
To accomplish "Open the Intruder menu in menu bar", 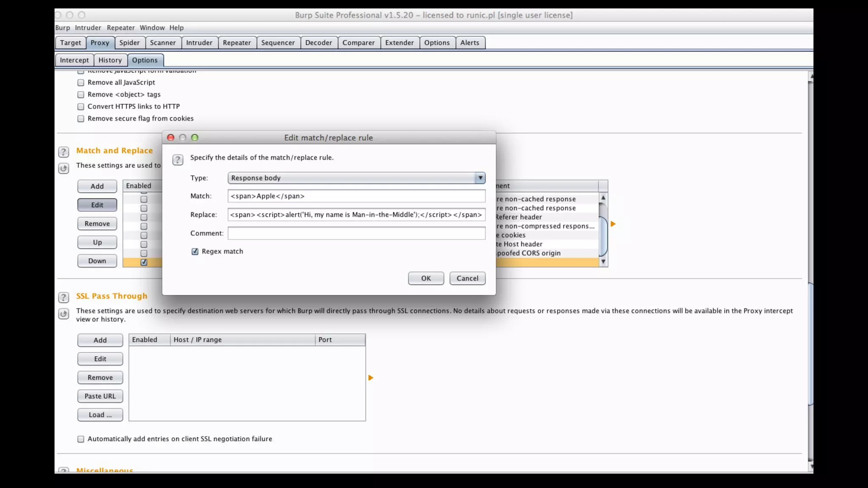I will [88, 28].
